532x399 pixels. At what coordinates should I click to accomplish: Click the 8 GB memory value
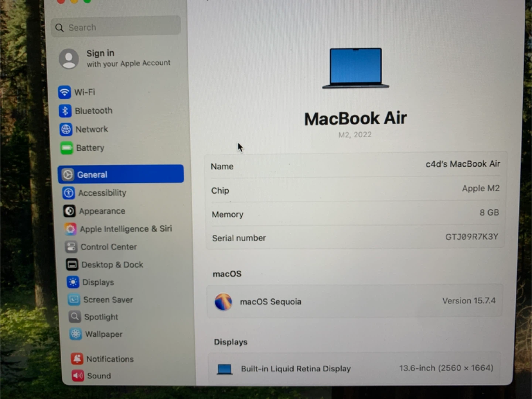click(x=489, y=213)
